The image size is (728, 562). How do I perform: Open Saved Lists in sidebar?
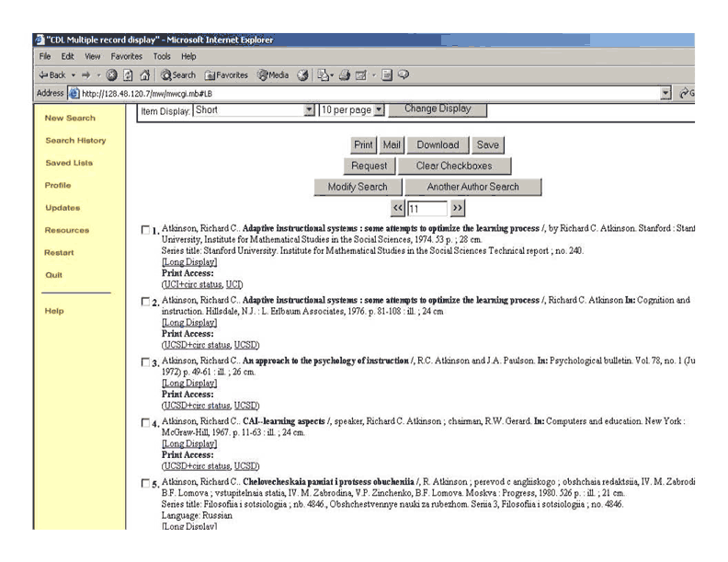[69, 163]
